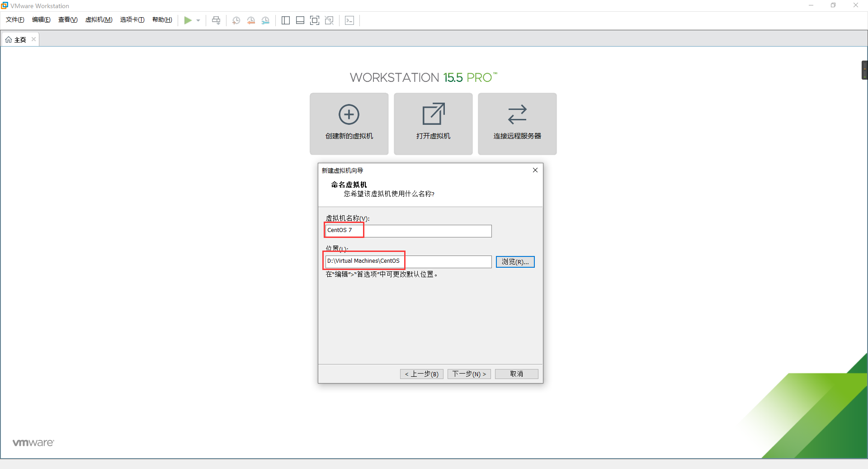Close the 主页 tab

point(33,39)
